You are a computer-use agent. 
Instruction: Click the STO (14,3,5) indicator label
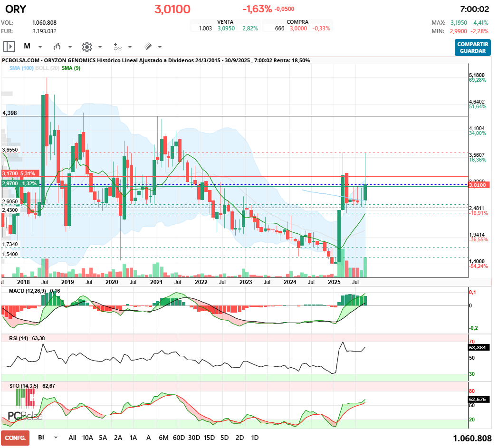24,386
